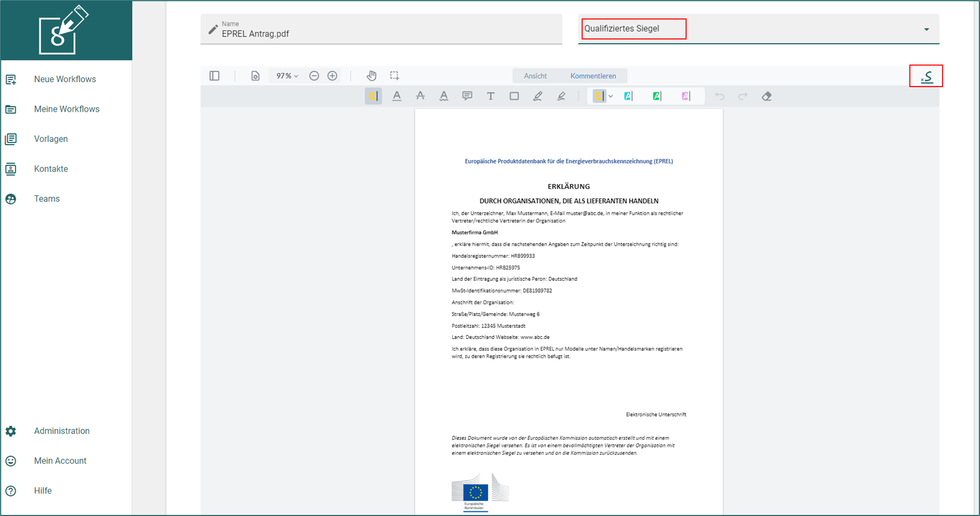980x516 pixels.
Task: Select the free text T tool
Action: [x=491, y=96]
